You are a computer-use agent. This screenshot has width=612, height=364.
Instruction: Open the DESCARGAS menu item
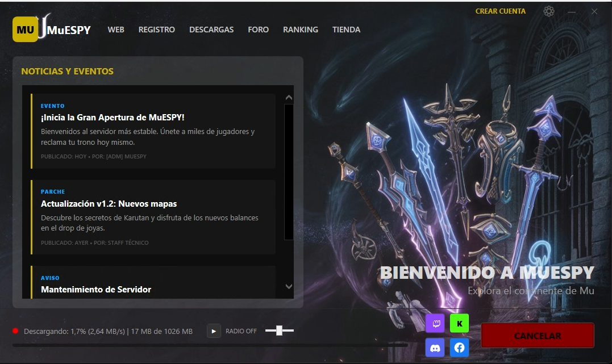[x=211, y=30]
